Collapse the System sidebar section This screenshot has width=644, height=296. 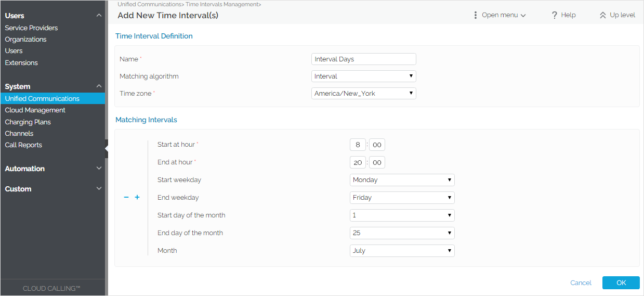pos(99,86)
